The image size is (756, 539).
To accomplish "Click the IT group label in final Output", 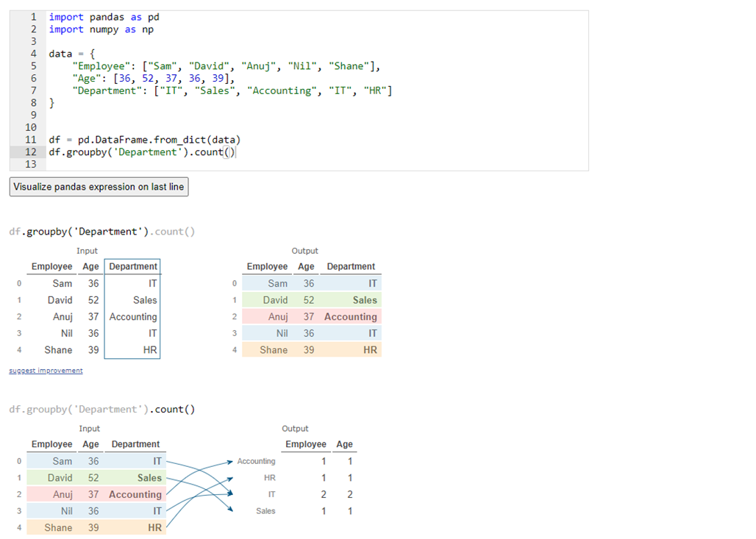I will (x=271, y=495).
